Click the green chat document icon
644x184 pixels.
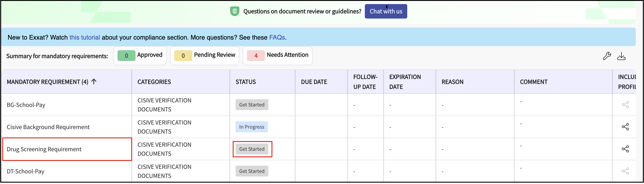point(235,11)
